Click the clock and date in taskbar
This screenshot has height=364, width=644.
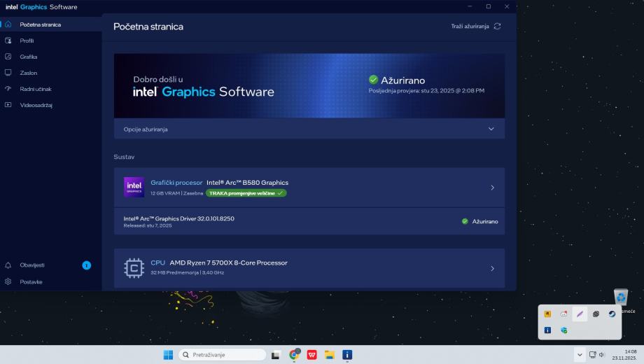[x=624, y=355]
